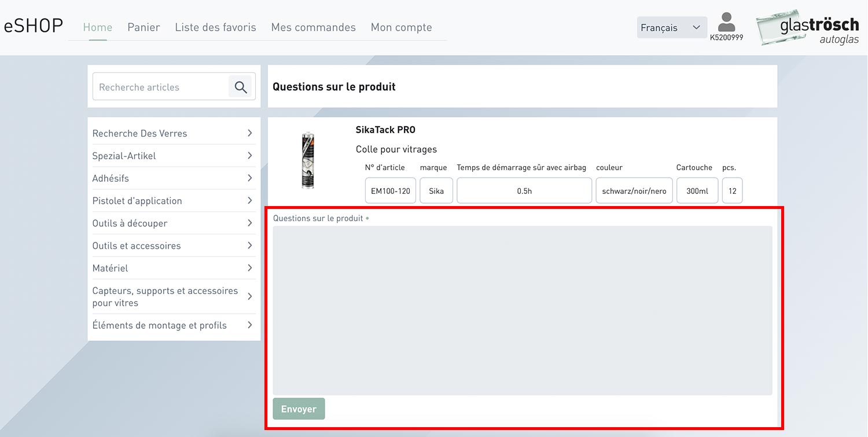868x437 pixels.
Task: Go to the Home tab
Action: click(x=98, y=27)
